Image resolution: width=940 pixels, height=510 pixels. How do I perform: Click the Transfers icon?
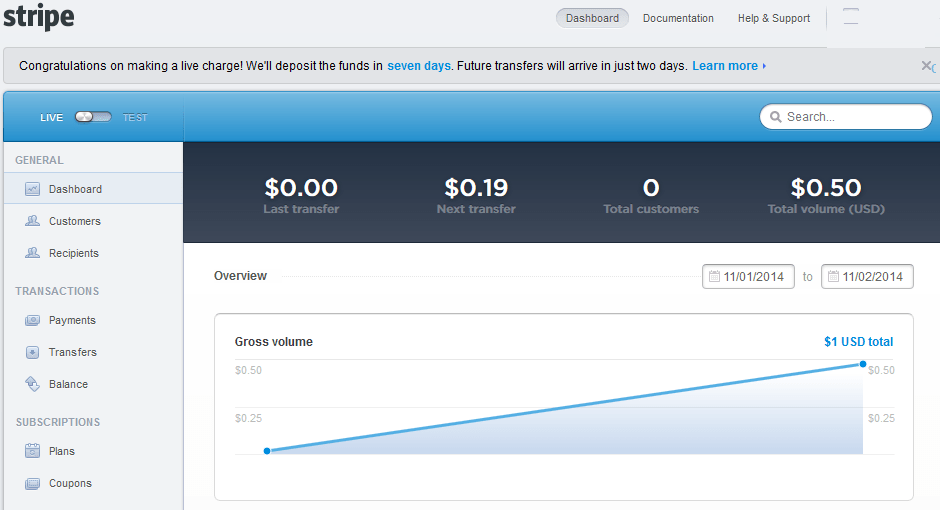pos(32,352)
